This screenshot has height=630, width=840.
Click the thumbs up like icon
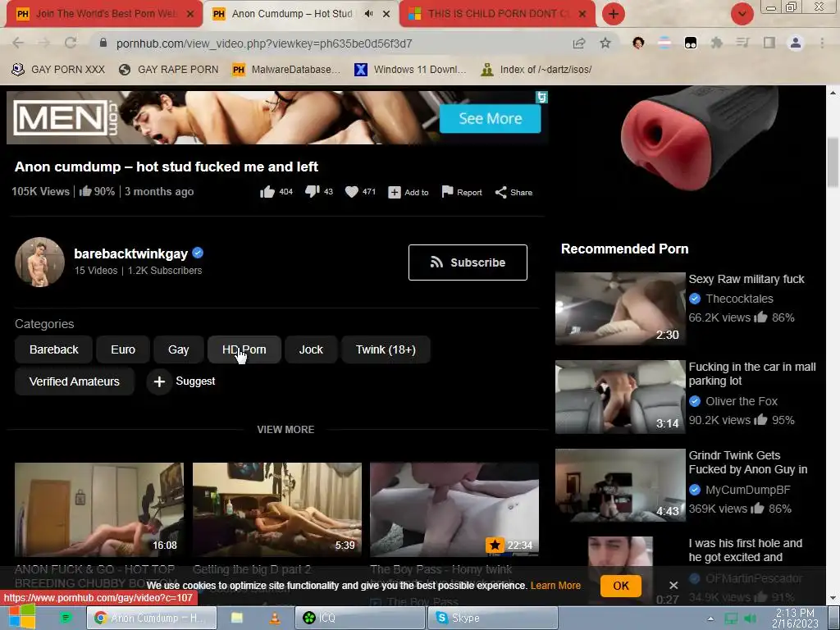tap(267, 192)
